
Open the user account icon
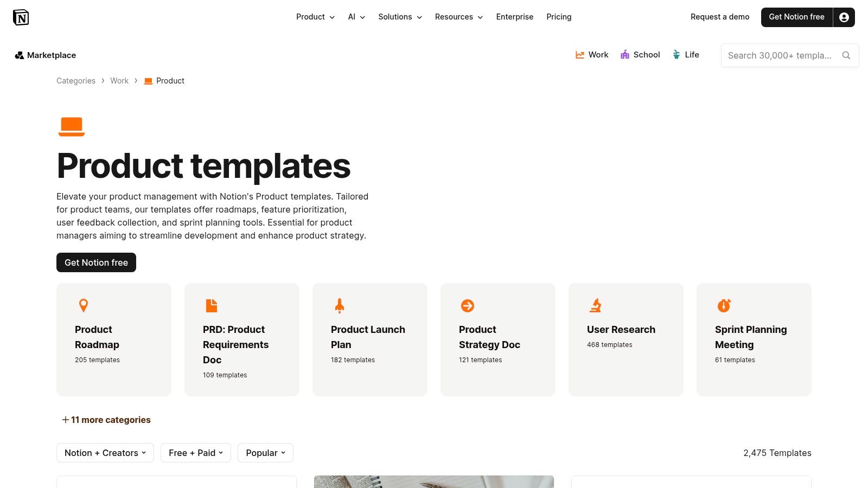point(844,17)
